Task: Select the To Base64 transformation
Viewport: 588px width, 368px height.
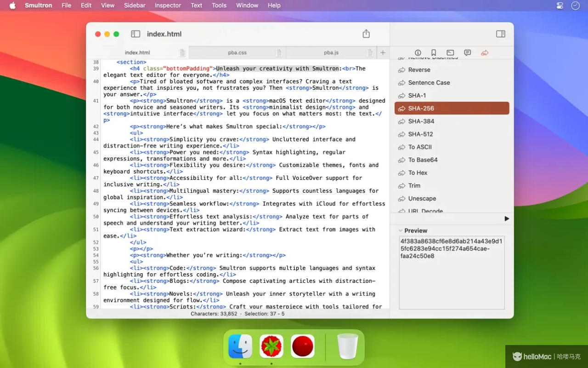Action: pyautogui.click(x=452, y=160)
